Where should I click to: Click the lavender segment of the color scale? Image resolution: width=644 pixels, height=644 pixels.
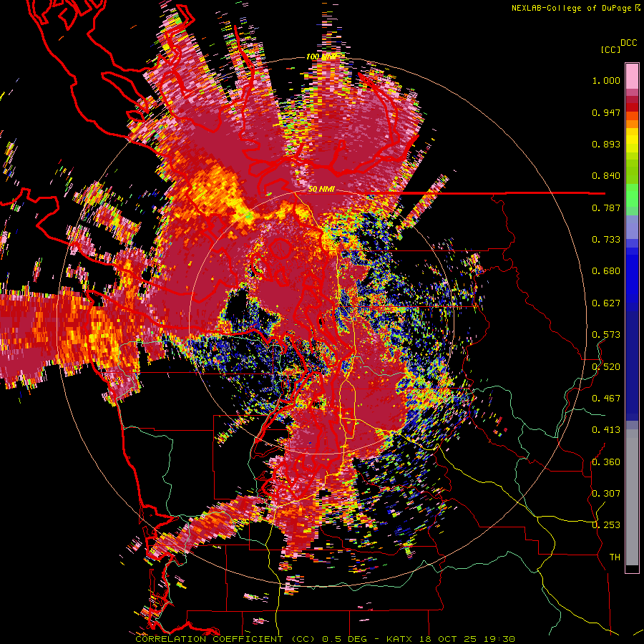[632, 228]
